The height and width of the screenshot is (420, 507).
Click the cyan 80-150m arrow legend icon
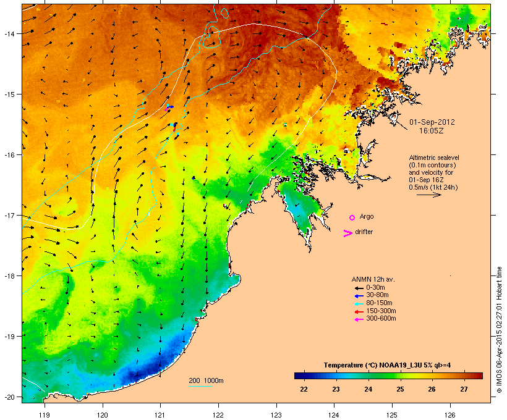pos(359,304)
